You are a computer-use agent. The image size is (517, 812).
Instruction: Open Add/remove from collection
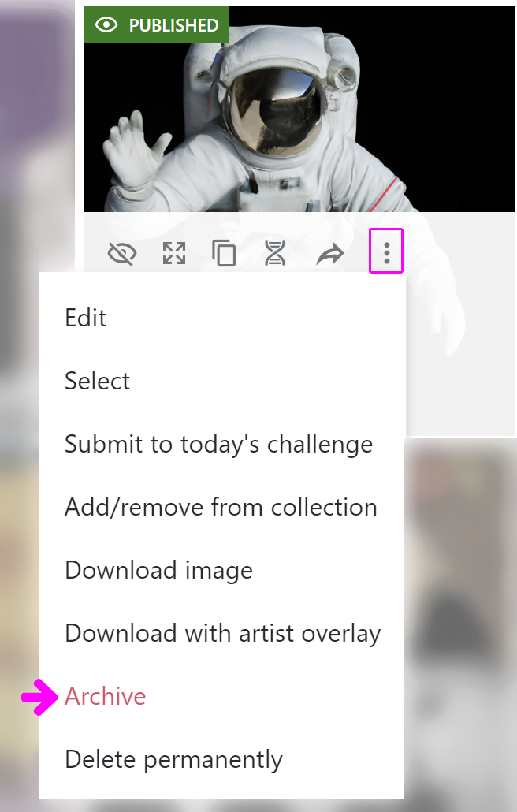pyautogui.click(x=221, y=507)
